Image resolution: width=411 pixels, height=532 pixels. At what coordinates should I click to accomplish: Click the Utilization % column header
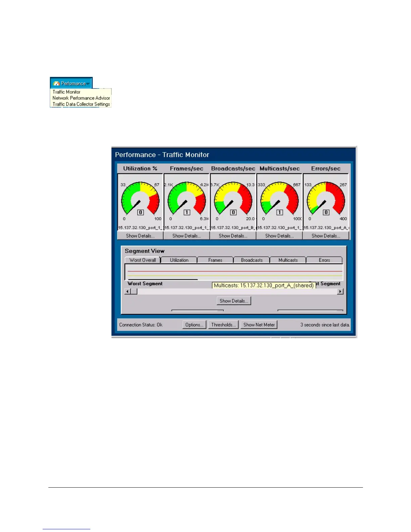click(140, 168)
